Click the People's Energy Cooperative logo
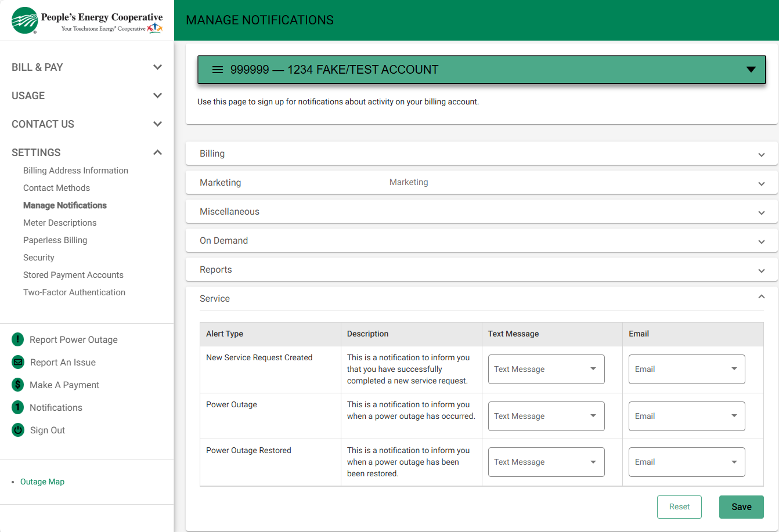The image size is (779, 532). tap(87, 21)
